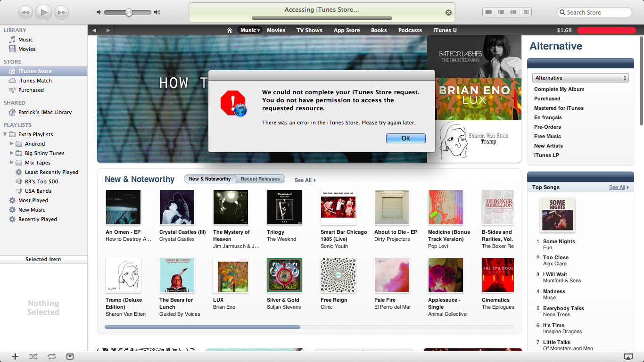Open the Books store tab
Screen dimensions: 644x362
coord(379,30)
